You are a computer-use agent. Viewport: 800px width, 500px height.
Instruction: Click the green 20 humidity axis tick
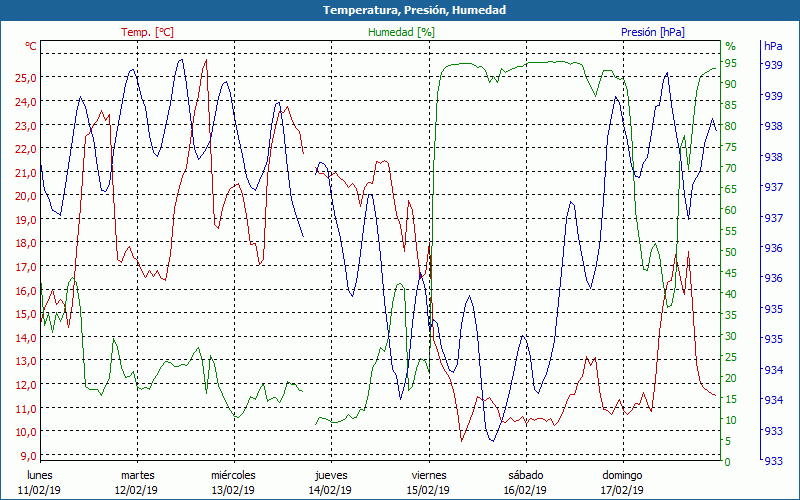731,378
